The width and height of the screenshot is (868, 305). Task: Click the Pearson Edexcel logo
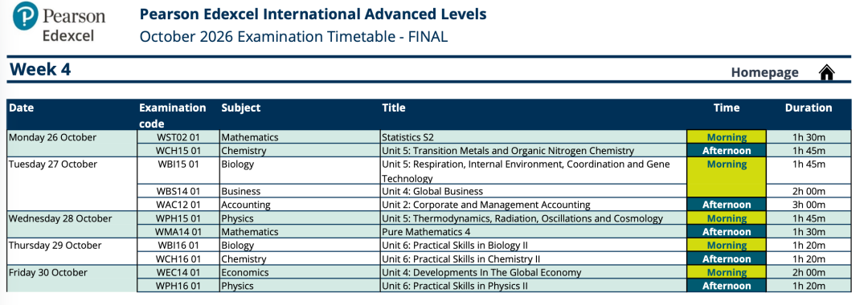(59, 22)
